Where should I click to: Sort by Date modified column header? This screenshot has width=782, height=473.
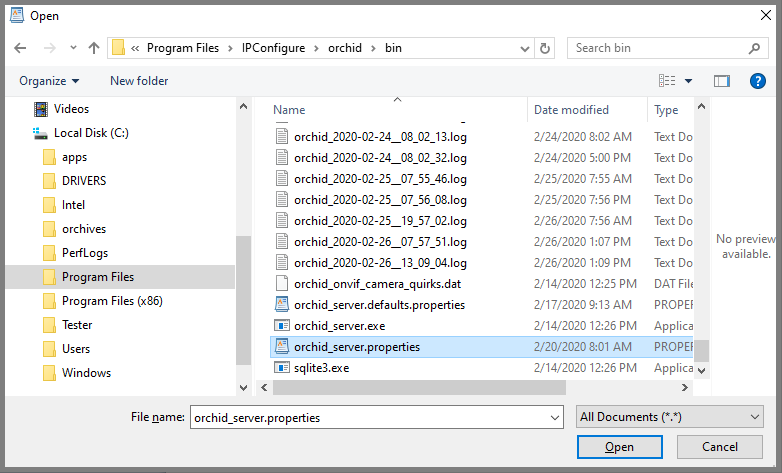(571, 110)
